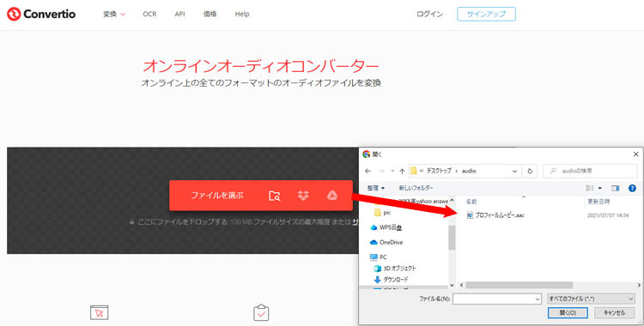Open the Help menu item
The image size is (644, 326).
[x=242, y=14]
